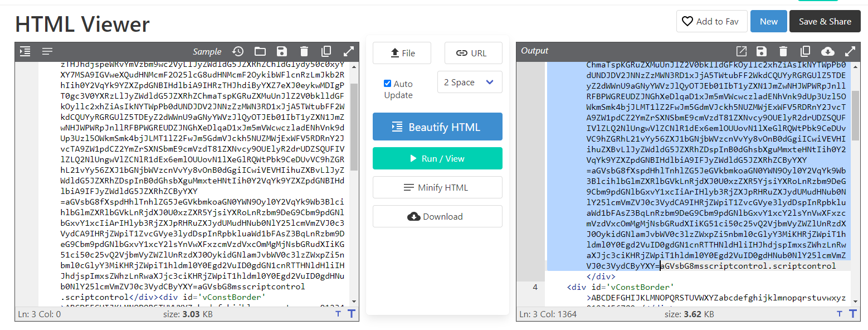Save the input editor content
868x330 pixels.
click(282, 51)
